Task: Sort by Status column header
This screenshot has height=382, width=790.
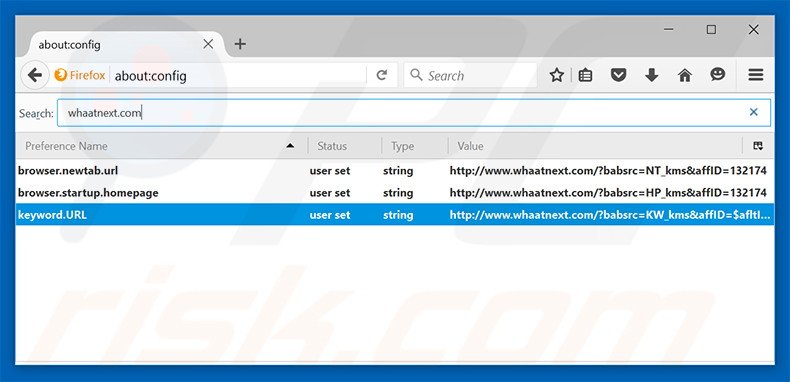Action: pos(345,146)
